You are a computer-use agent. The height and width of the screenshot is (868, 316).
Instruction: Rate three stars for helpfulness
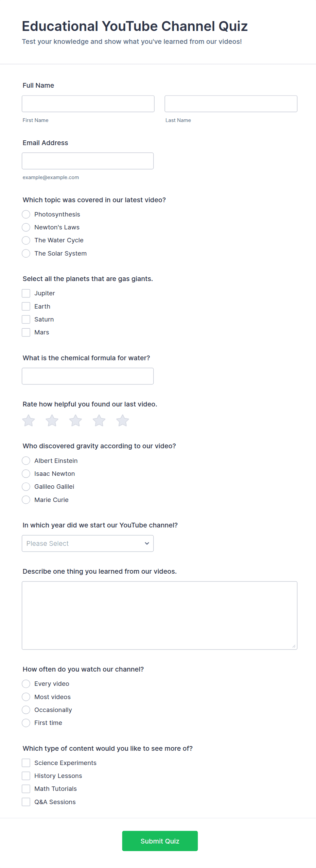(75, 421)
